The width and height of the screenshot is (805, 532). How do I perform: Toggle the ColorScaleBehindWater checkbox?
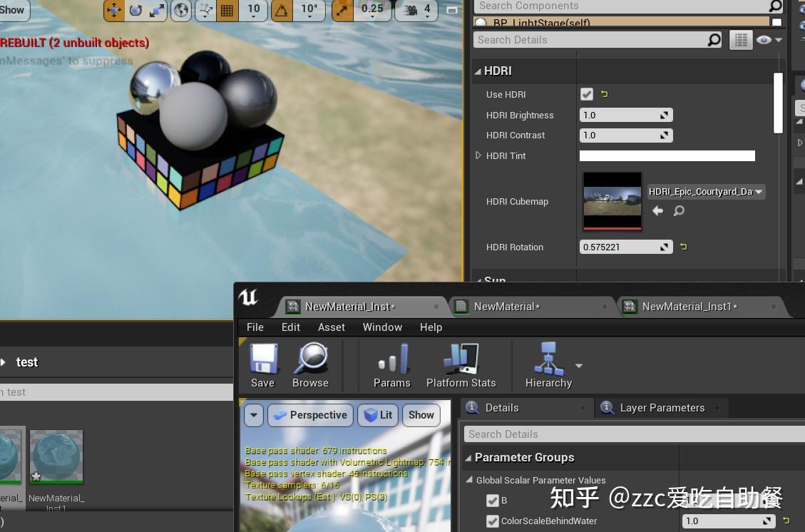(493, 521)
